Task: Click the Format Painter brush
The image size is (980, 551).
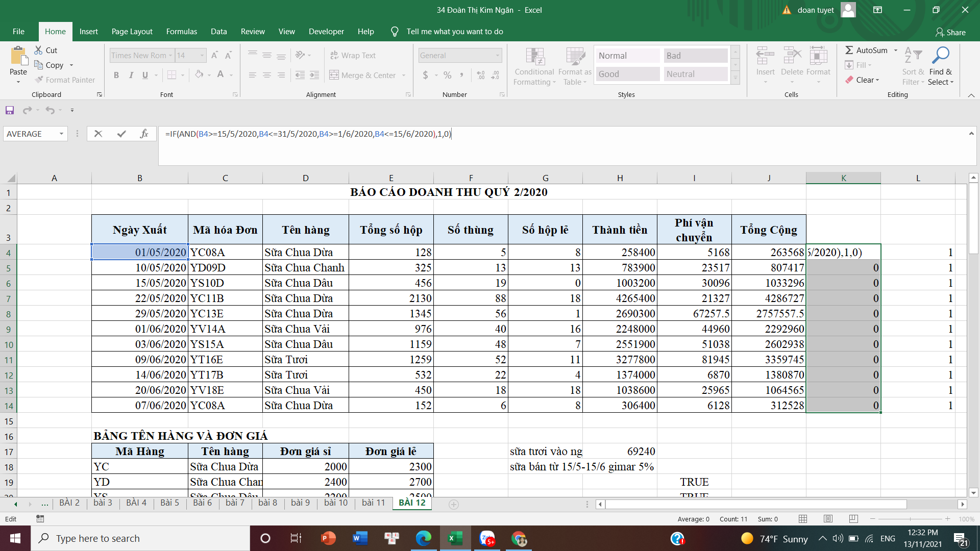Action: click(39, 80)
